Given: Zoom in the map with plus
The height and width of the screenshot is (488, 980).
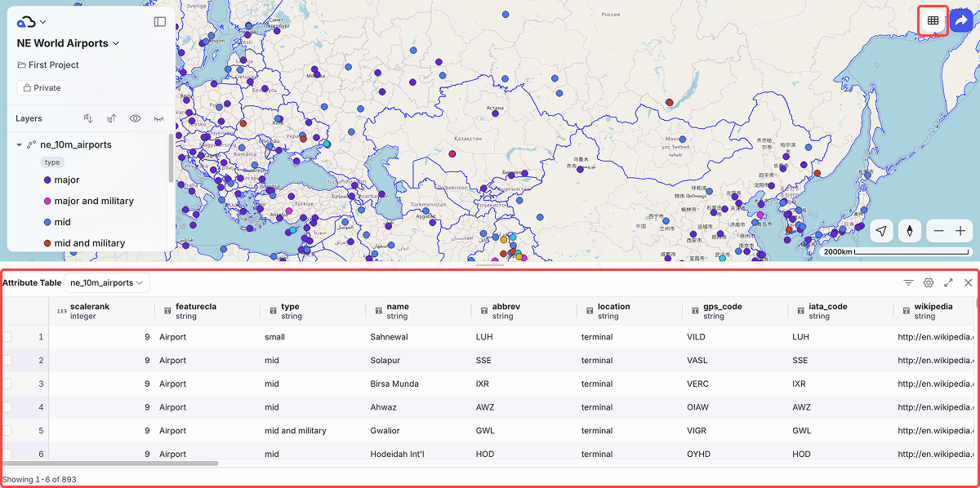Looking at the screenshot, I should 960,231.
